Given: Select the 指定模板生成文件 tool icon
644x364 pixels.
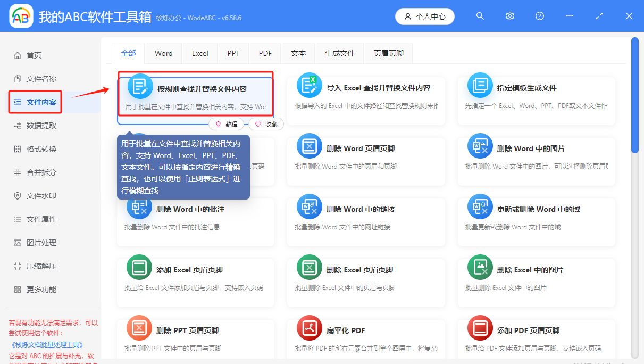Looking at the screenshot, I should pos(480,85).
